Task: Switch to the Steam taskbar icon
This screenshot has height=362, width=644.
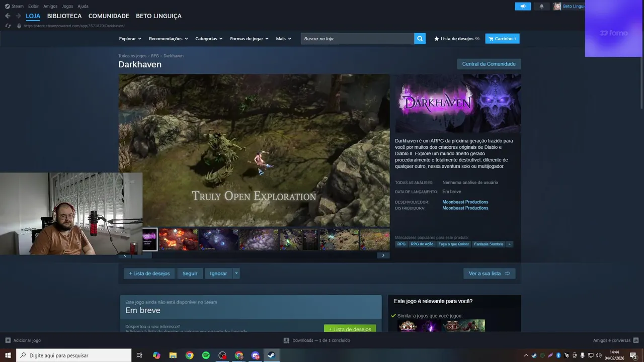Action: point(271,355)
